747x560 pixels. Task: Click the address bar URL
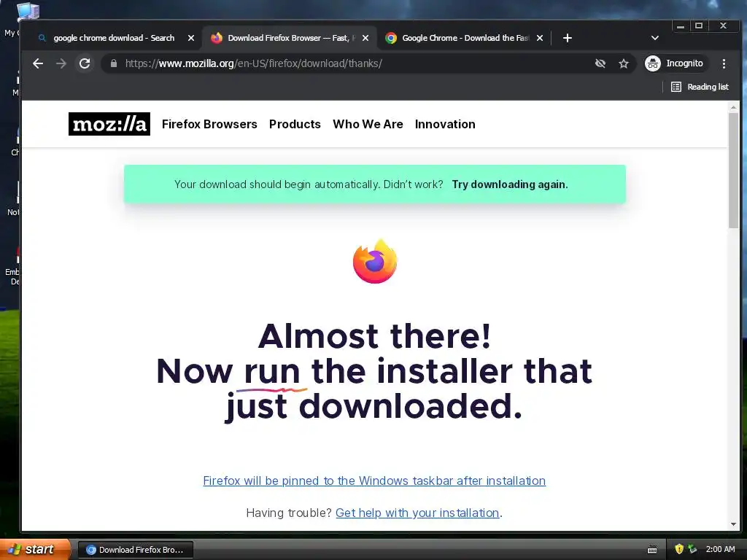(x=253, y=63)
